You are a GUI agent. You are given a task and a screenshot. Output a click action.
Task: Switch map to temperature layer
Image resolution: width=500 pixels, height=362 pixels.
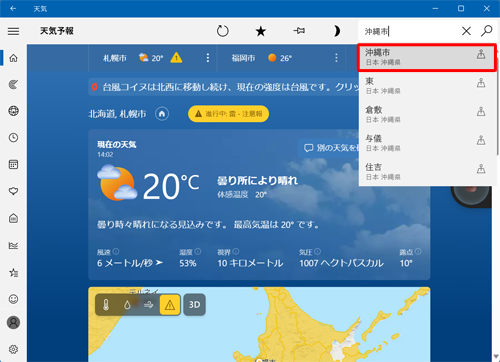[106, 305]
